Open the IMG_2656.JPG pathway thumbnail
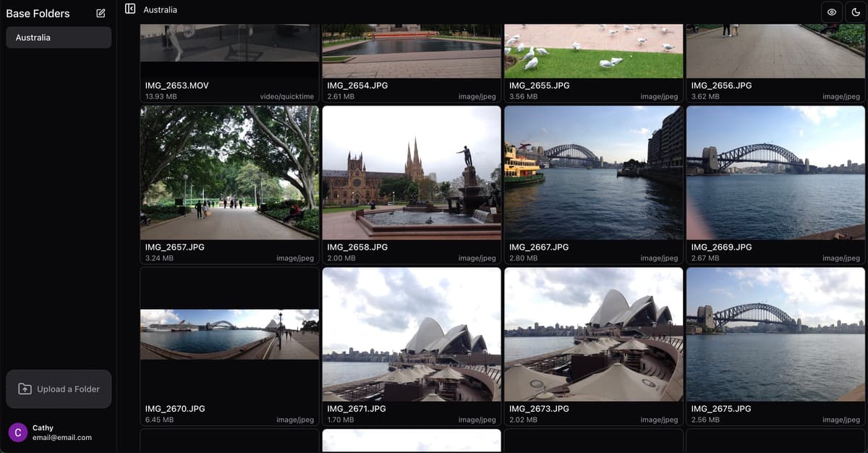Viewport: 868px width, 453px height. click(775, 51)
